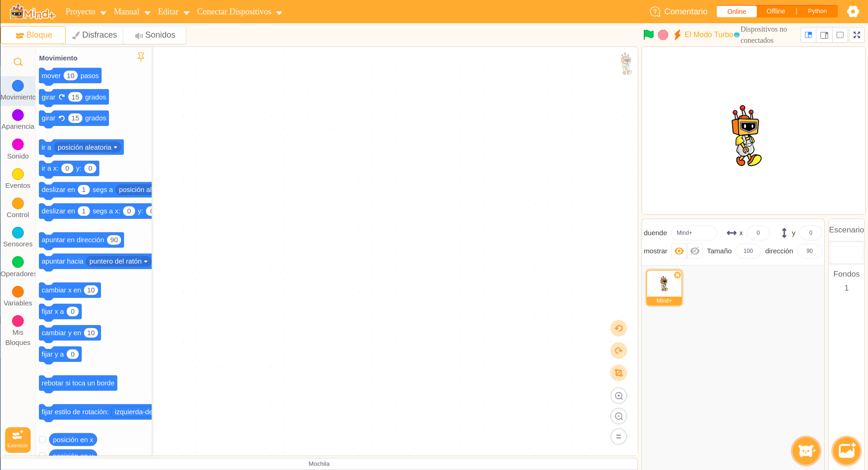Open 'puntero del ratón' dropdown in apuntar hacia
This screenshot has height=470, width=868.
click(x=118, y=261)
